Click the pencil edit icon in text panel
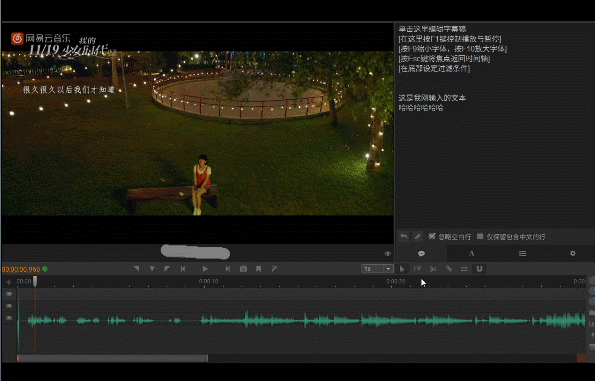 417,236
